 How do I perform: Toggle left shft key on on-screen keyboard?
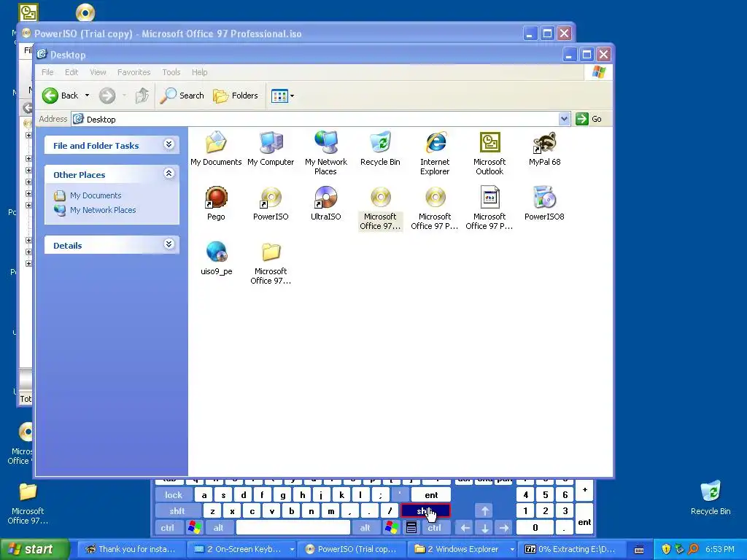click(177, 511)
